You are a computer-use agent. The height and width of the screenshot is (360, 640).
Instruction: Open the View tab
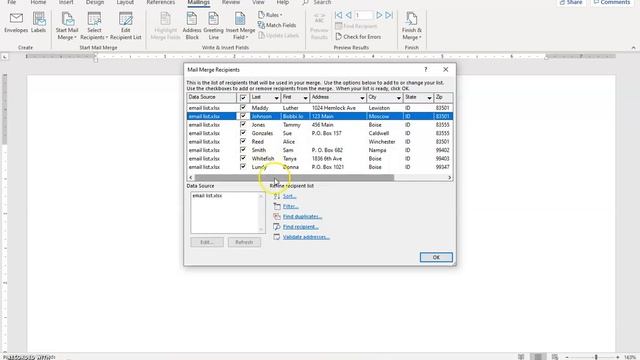258,2
